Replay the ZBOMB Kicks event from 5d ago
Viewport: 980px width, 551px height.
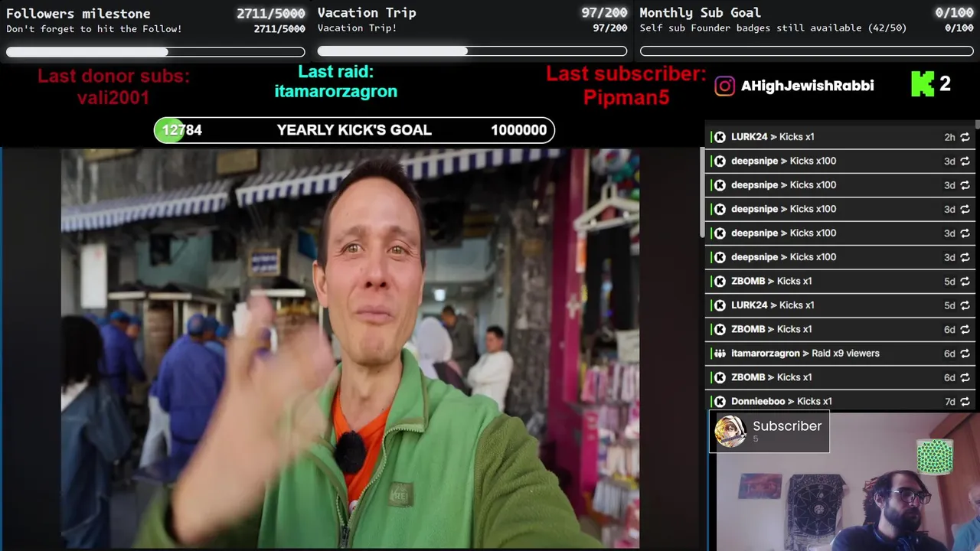click(x=965, y=281)
